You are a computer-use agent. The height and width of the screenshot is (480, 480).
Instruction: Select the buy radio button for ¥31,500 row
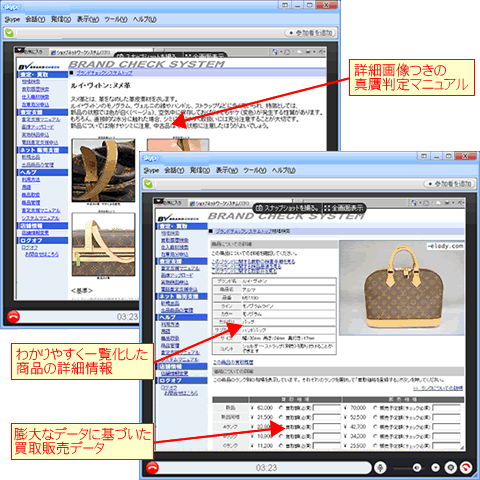coord(281,417)
